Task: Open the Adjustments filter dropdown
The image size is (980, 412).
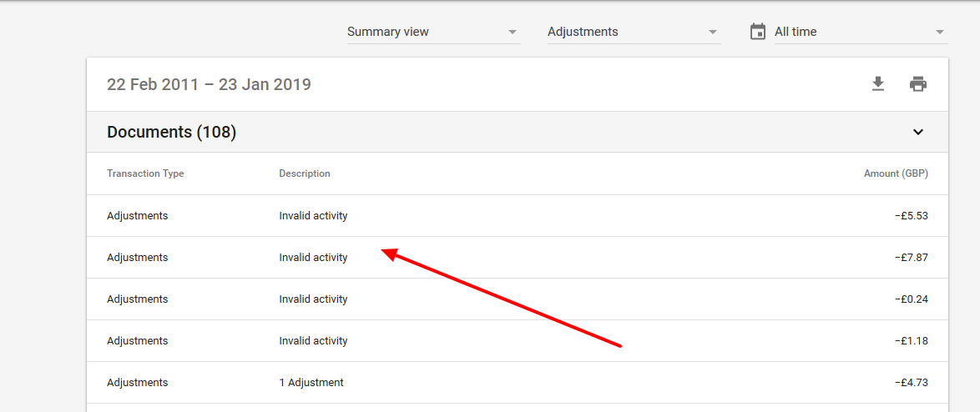Action: pos(634,32)
